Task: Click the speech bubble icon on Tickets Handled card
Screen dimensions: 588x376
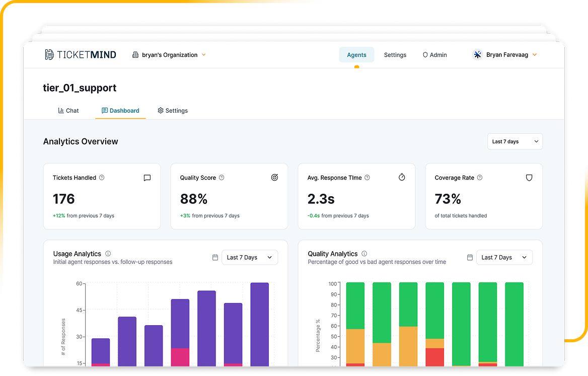Action: pyautogui.click(x=147, y=178)
